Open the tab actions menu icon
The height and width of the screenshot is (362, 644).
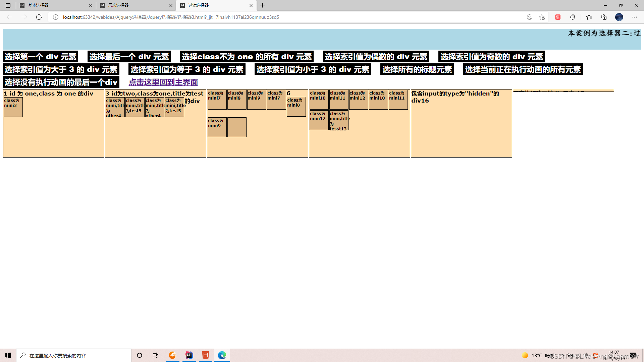pyautogui.click(x=8, y=5)
